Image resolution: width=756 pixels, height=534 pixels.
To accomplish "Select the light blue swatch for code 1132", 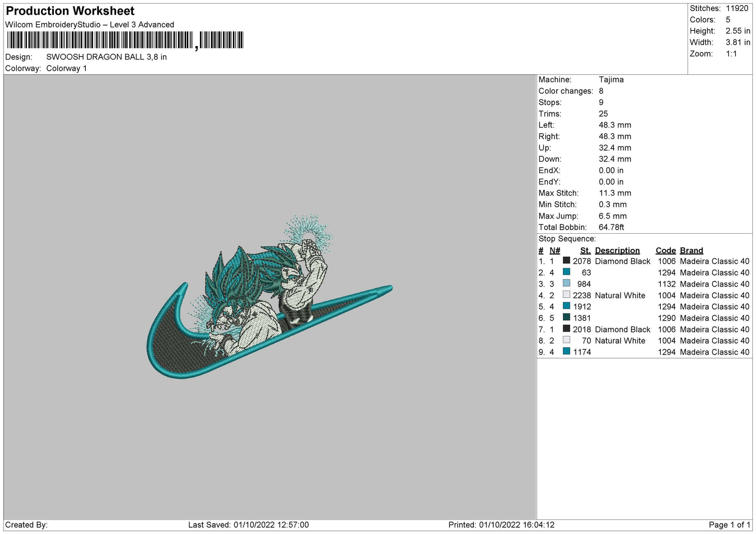I will [x=566, y=283].
